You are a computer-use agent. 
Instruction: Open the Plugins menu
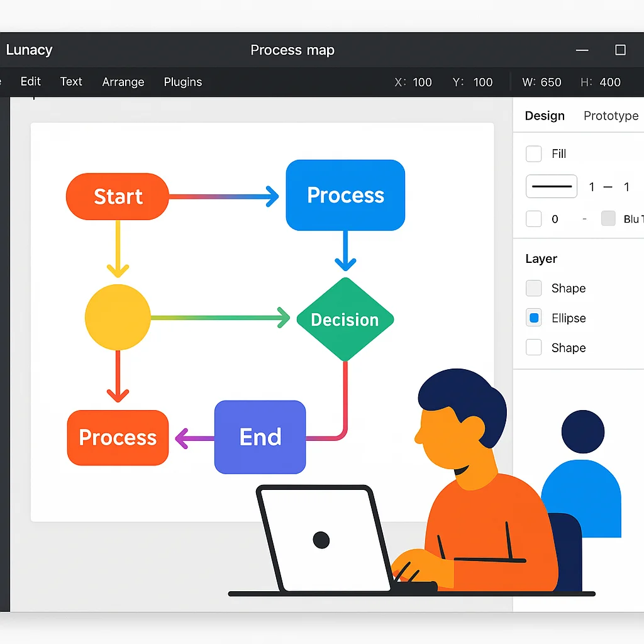(x=182, y=82)
